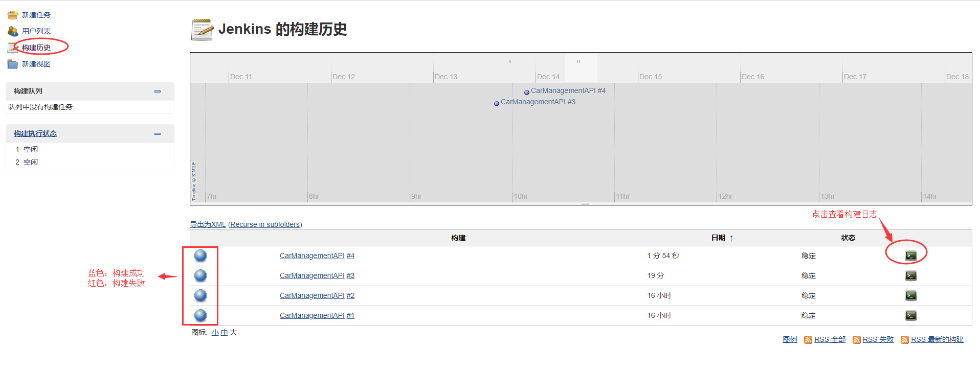Set icon size to 小
The width and height of the screenshot is (980, 371).
[215, 332]
